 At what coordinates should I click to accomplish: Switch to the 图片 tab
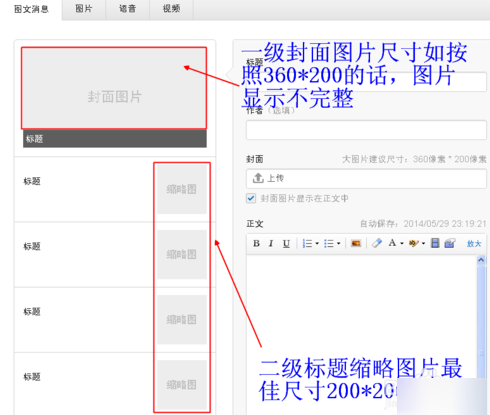tap(84, 9)
